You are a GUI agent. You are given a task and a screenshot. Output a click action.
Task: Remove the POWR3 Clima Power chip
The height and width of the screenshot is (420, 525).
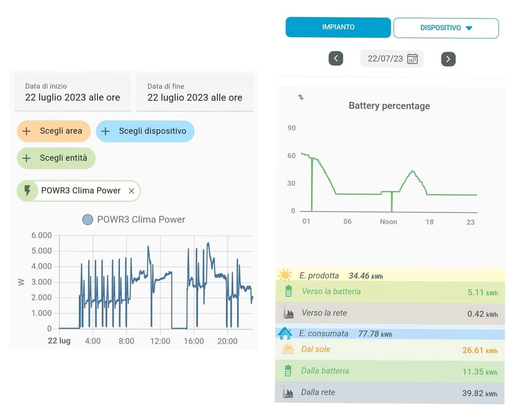click(x=132, y=191)
